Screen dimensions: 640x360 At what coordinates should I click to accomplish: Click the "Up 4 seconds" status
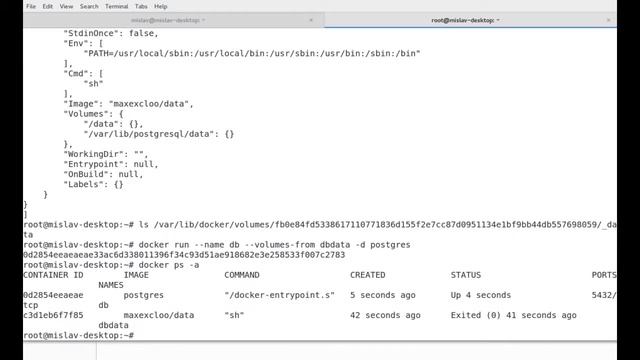[481, 295]
